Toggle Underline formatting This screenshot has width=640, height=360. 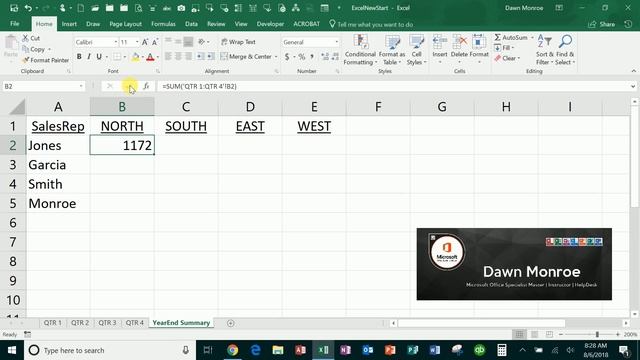tap(99, 57)
